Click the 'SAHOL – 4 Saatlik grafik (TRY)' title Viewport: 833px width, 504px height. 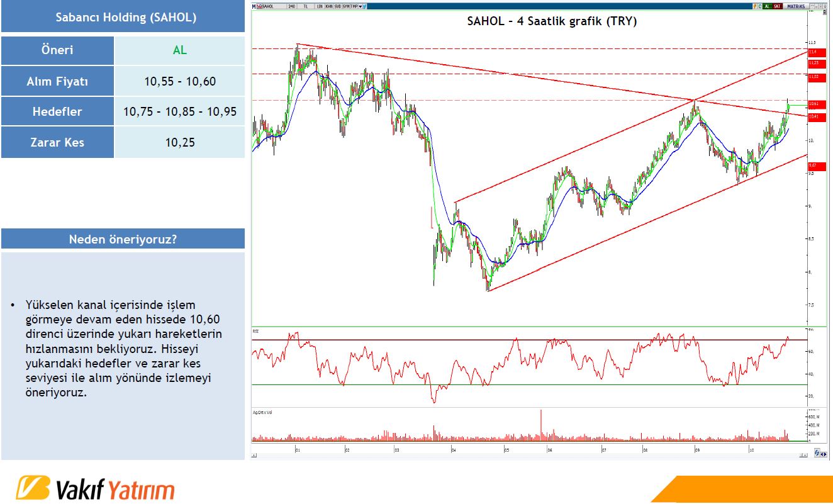(x=552, y=21)
